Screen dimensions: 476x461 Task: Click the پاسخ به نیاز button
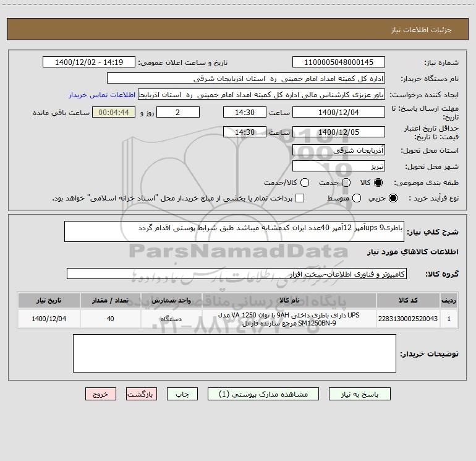tap(360, 394)
